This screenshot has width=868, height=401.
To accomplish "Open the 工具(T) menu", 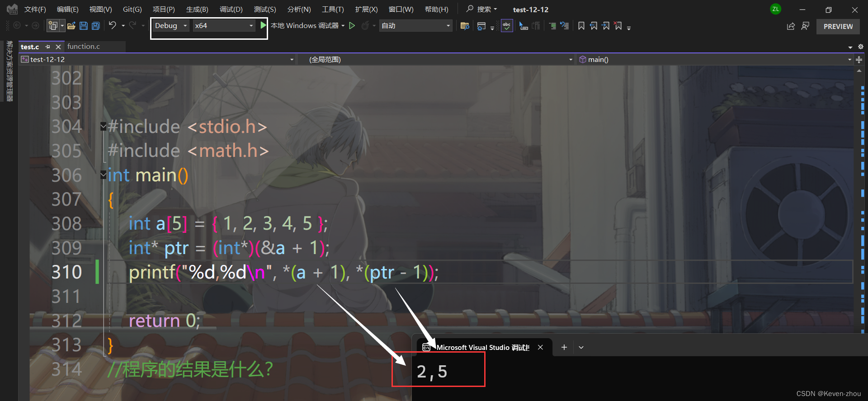I will [333, 9].
